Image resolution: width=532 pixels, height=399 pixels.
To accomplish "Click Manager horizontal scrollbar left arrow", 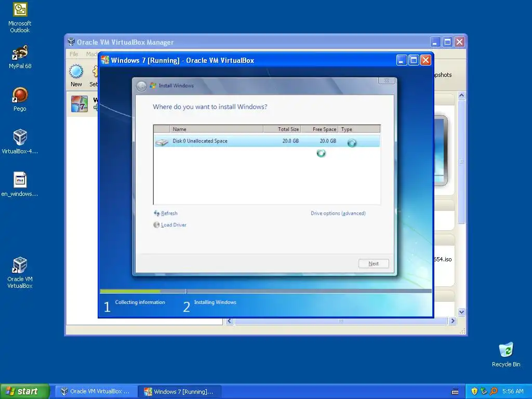I will (230, 321).
